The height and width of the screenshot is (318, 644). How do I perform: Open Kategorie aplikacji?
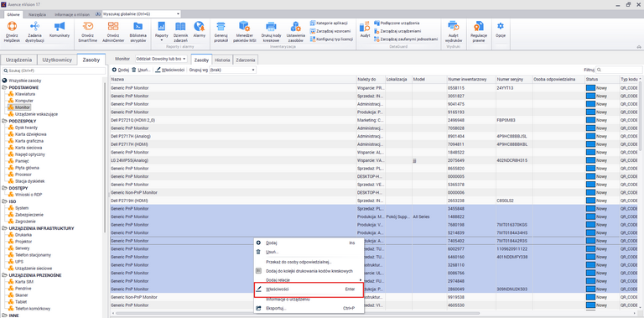329,23
